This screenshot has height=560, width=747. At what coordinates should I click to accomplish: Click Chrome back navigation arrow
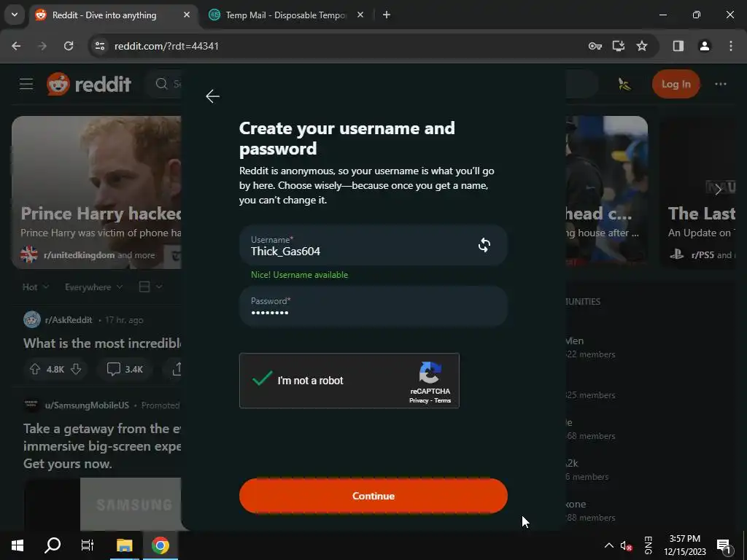coord(16,46)
